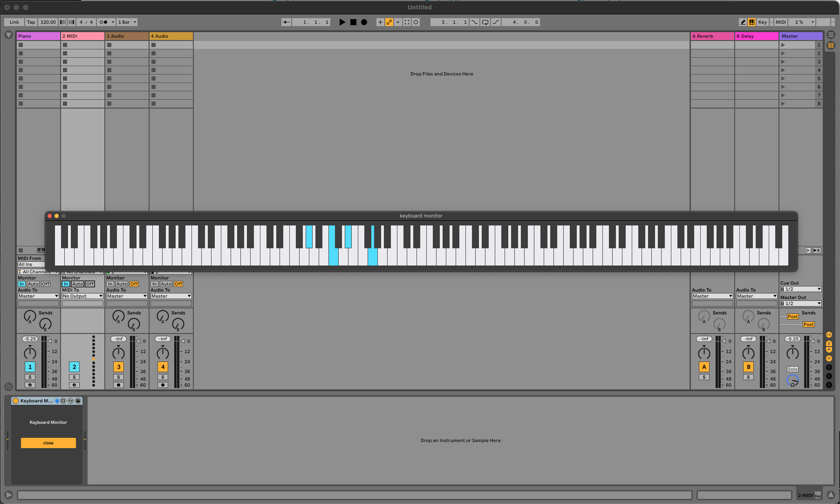Toggle track 3 Activator button

point(118,367)
